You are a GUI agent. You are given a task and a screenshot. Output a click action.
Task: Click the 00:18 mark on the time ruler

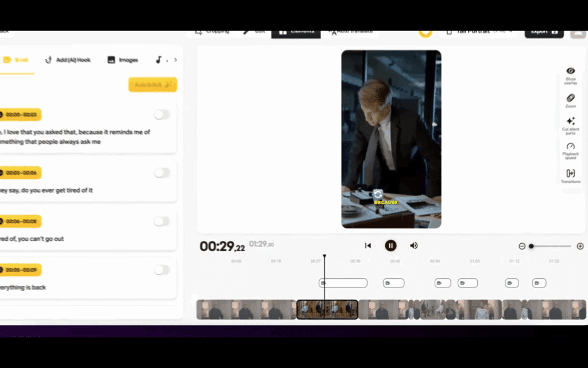click(x=276, y=261)
